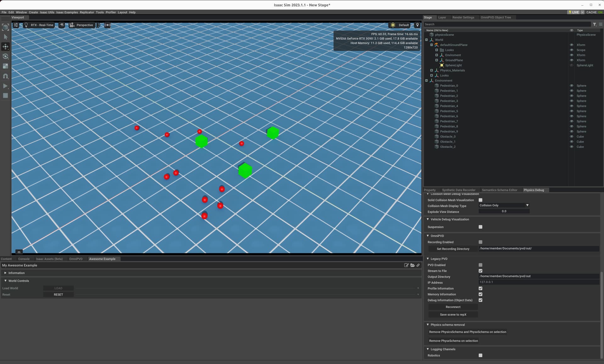Expand the Information section in Awesome Example
604x364 pixels.
click(5, 273)
